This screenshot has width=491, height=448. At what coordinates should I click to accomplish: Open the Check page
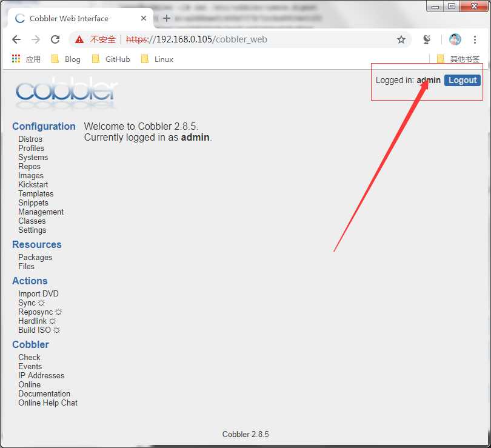point(29,357)
